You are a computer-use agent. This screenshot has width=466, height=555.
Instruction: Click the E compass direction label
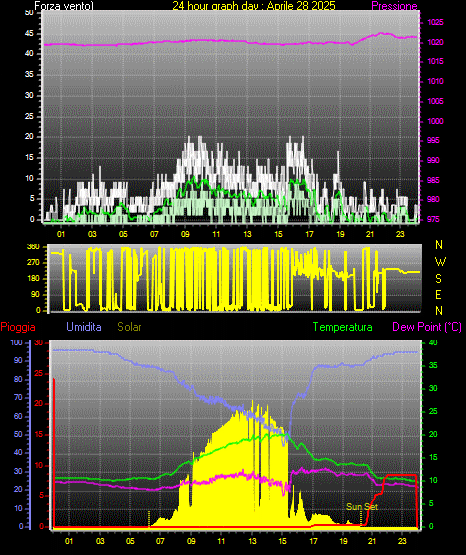tap(438, 294)
